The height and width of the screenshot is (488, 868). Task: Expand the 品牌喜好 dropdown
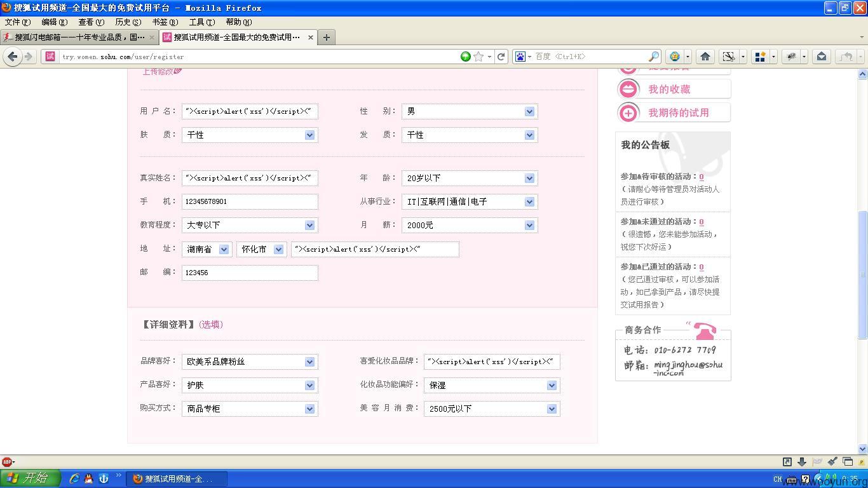pos(250,362)
